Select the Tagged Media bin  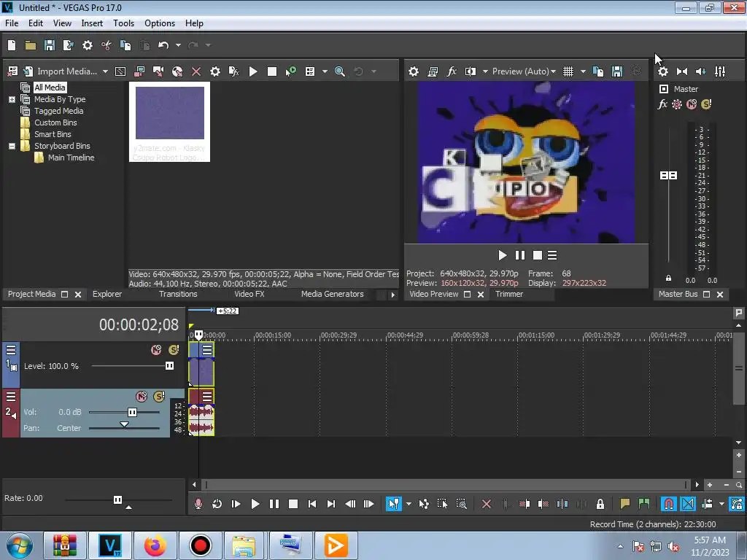click(58, 111)
